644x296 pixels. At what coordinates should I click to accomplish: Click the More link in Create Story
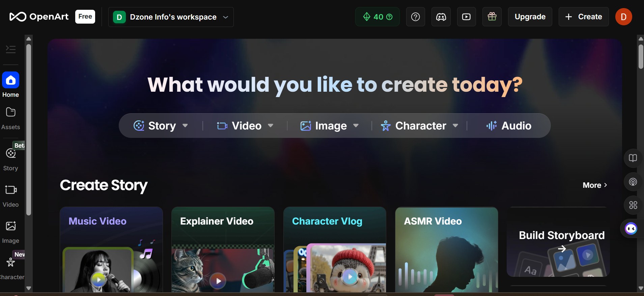[x=595, y=185]
